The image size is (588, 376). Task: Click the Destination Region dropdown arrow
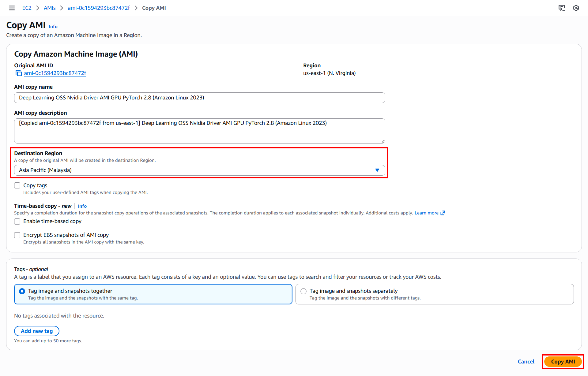377,170
